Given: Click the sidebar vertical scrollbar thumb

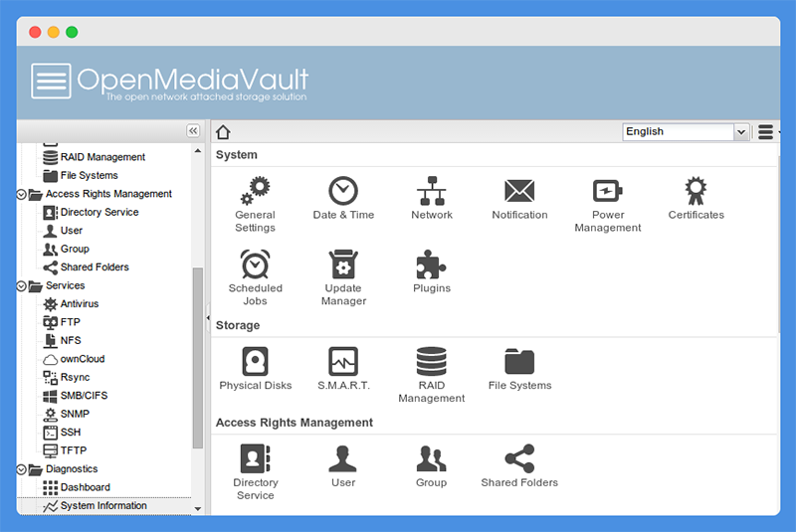Looking at the screenshot, I should 198,358.
